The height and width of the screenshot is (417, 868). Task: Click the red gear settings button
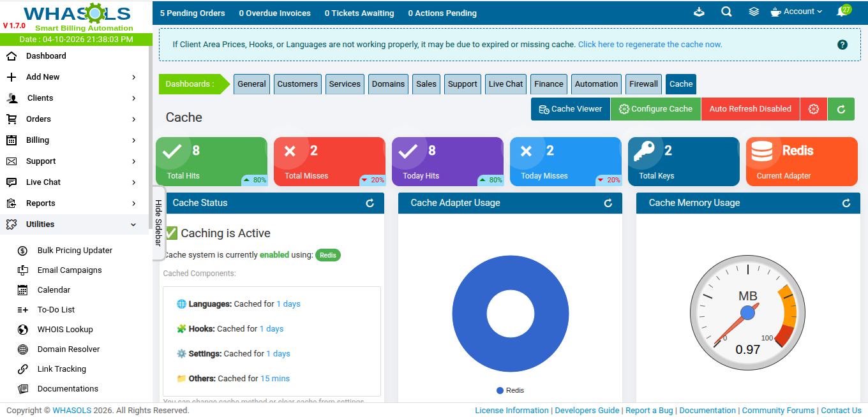click(813, 109)
